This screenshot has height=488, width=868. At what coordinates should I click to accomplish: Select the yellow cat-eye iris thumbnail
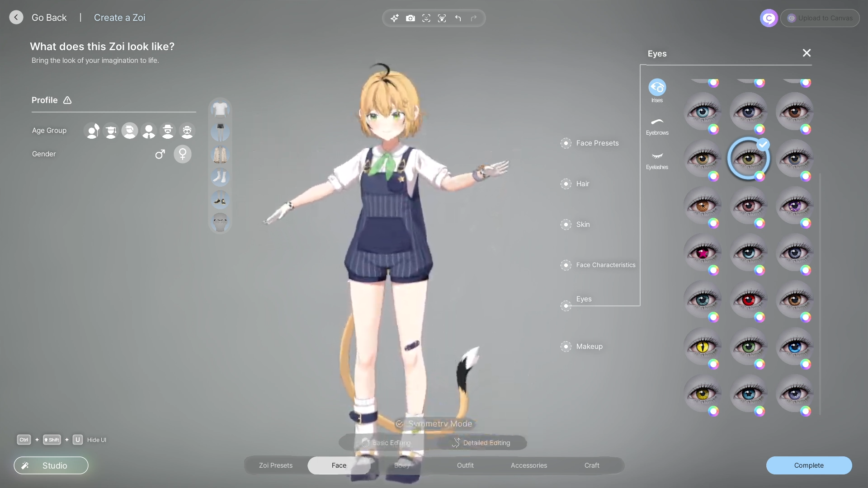point(702,346)
